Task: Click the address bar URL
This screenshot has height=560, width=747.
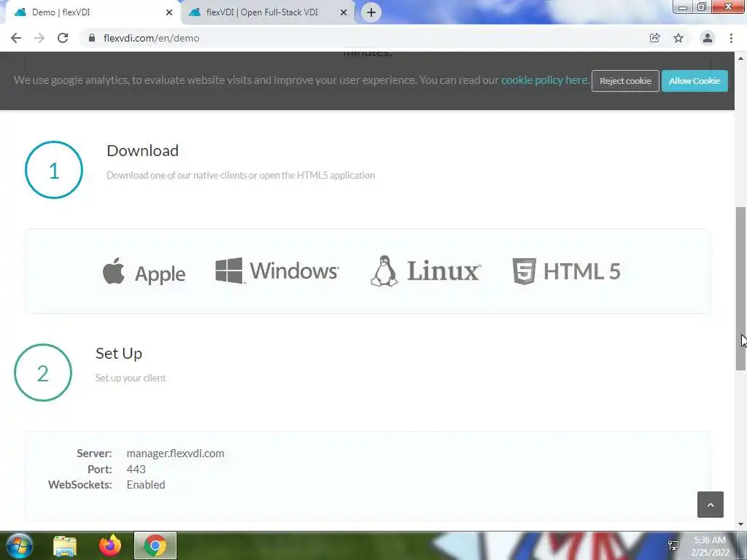Action: pyautogui.click(x=152, y=38)
